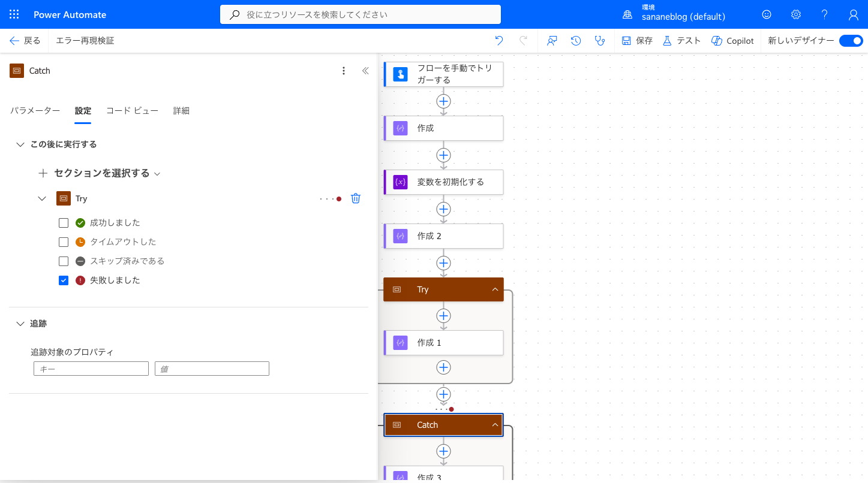Test the flow

click(682, 41)
